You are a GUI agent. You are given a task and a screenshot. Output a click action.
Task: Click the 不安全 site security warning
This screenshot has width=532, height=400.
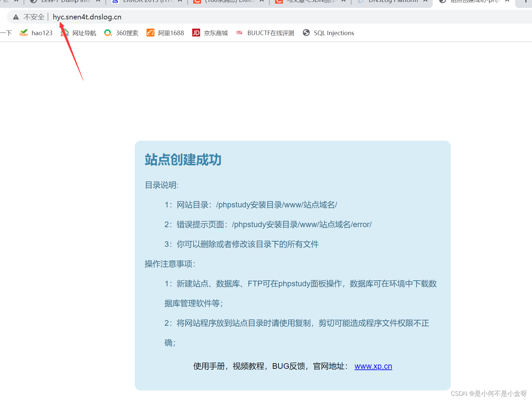29,17
